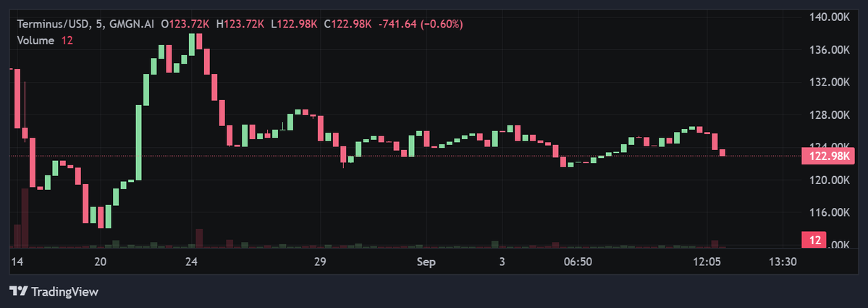Viewport: 868px width, 308px height.
Task: Select the '24' date on time axis
Action: [191, 261]
